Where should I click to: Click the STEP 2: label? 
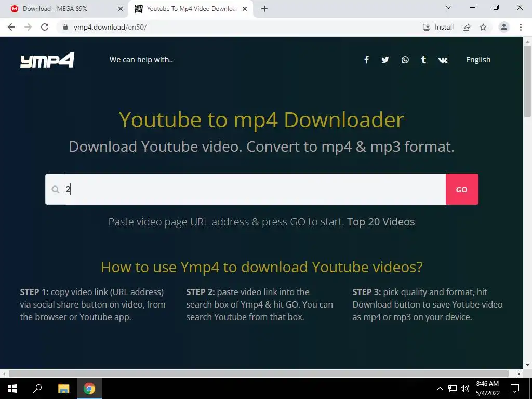pyautogui.click(x=201, y=292)
